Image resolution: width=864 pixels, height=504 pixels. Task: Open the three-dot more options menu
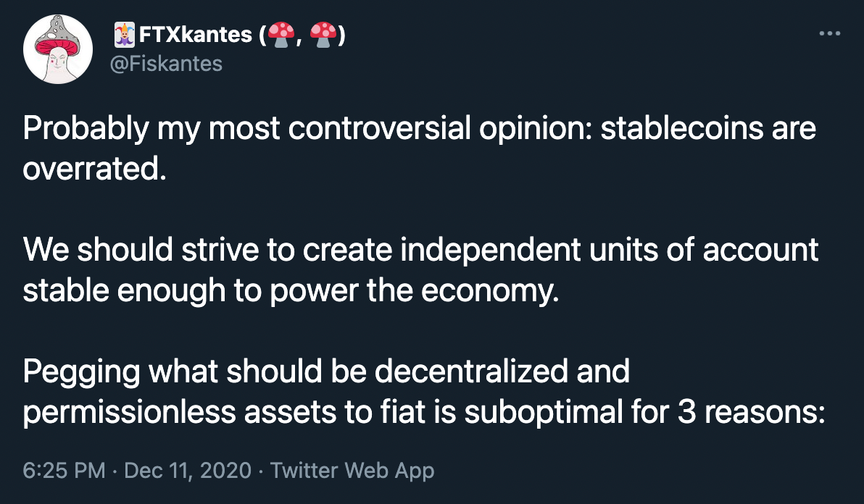[x=829, y=33]
